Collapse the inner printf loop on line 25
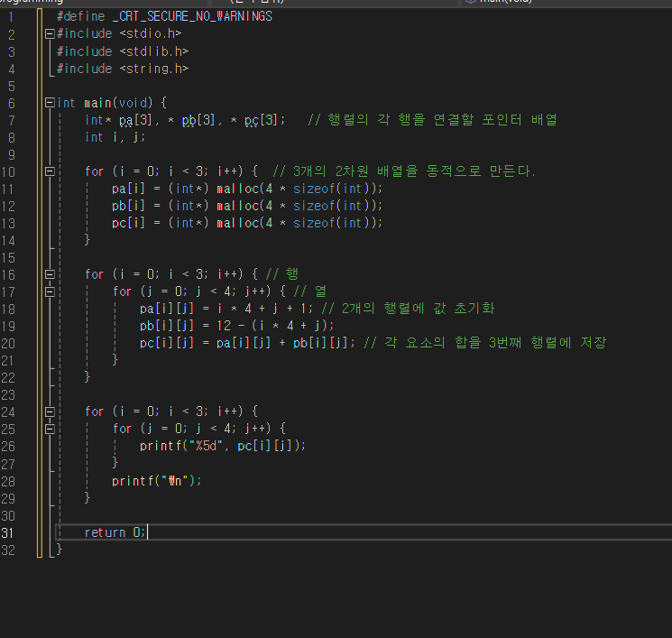The width and height of the screenshot is (672, 638). click(50, 429)
